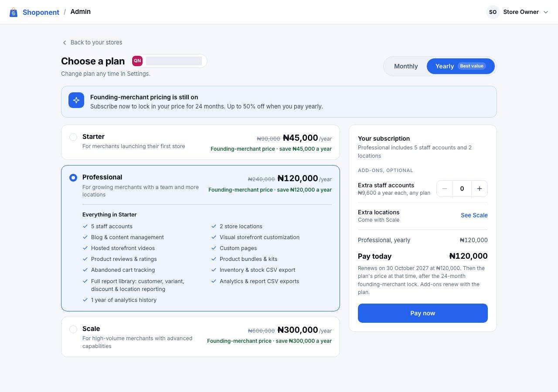This screenshot has width=558, height=392.
Task: Click the checkmark beside Visual storefront customization
Action: (214, 237)
